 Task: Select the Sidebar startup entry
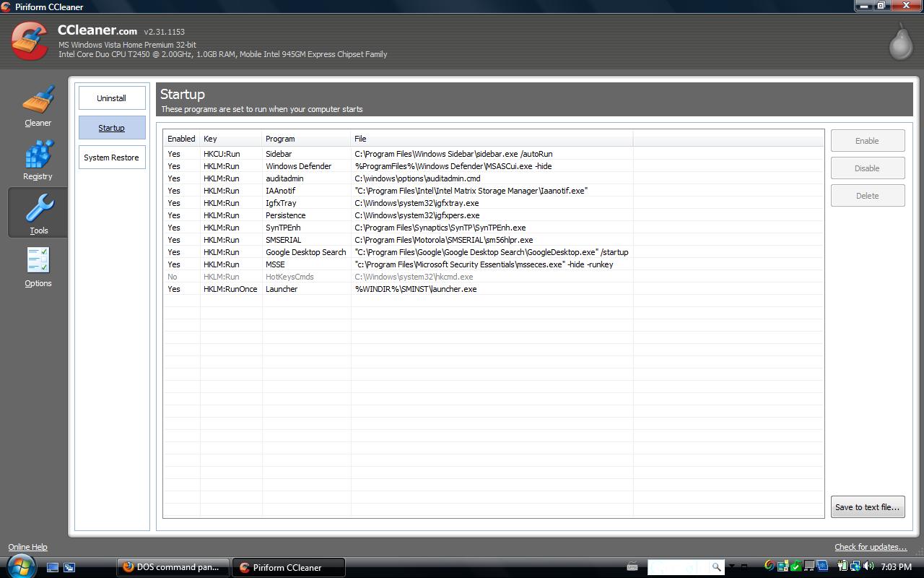pos(494,154)
